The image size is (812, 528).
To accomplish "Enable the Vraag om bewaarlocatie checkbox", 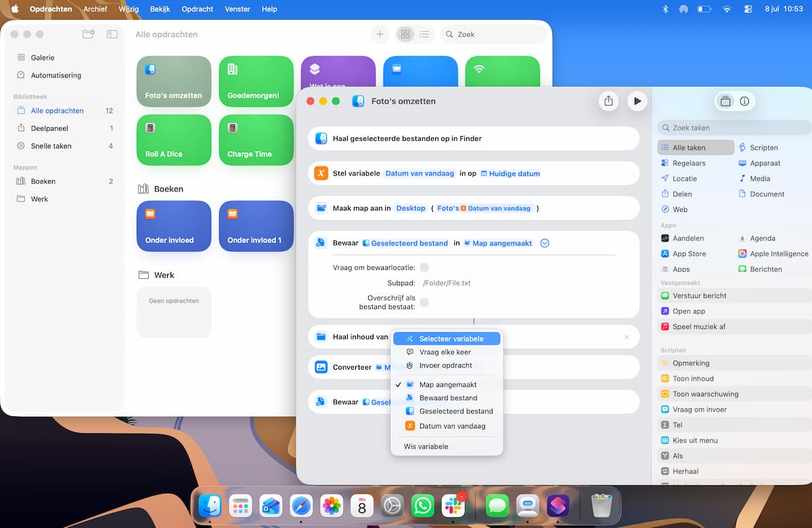I will tap(424, 267).
